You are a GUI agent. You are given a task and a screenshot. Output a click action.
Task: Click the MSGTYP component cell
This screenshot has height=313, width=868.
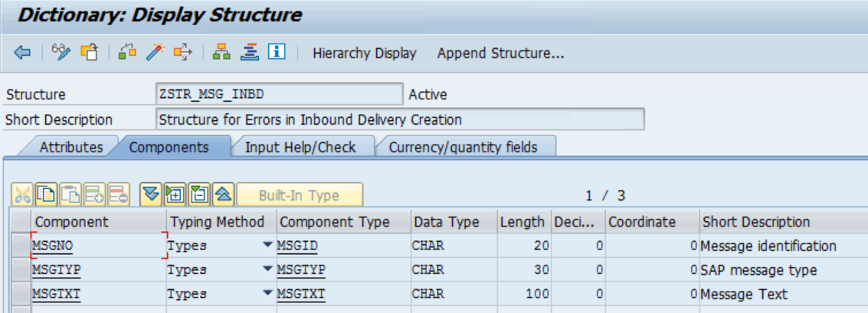coord(99,269)
